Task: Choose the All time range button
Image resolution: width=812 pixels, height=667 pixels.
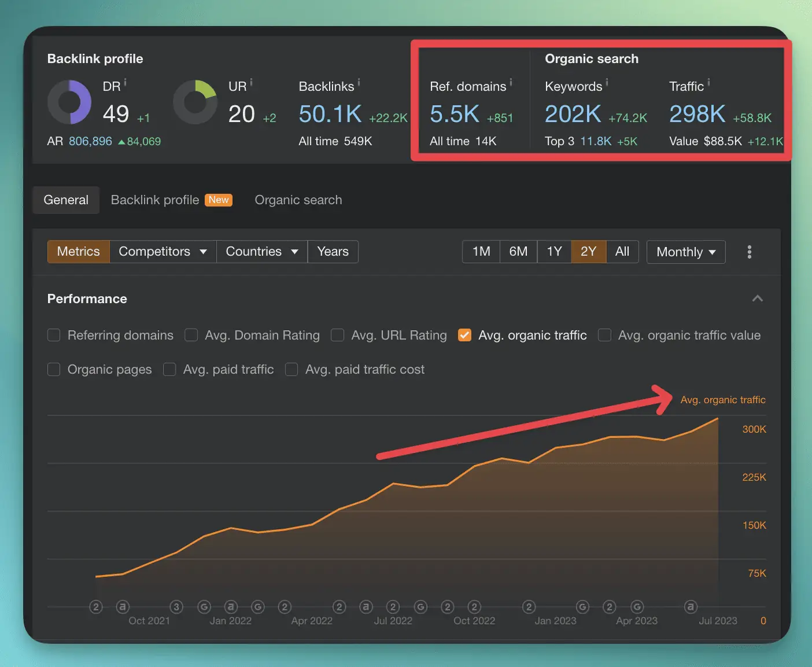Action: click(622, 252)
